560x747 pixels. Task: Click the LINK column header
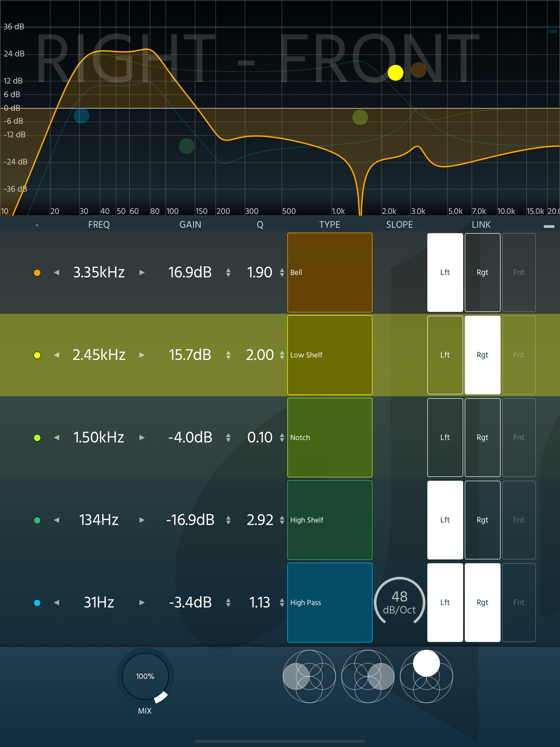coord(481,224)
